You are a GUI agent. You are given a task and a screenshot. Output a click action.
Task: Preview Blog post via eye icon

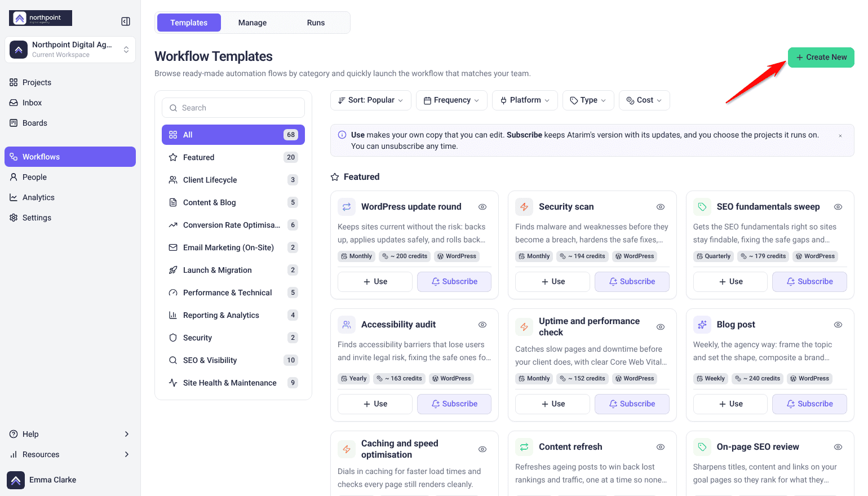point(838,325)
